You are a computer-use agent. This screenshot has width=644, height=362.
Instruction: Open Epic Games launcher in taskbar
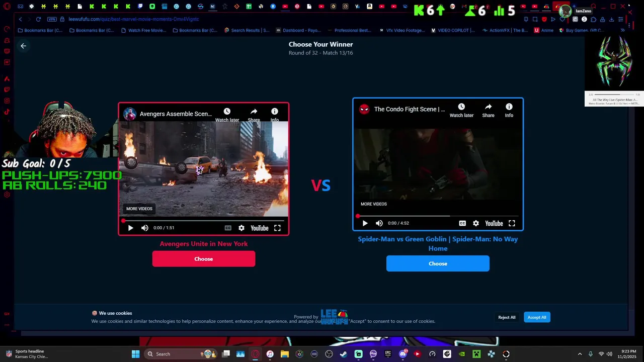tap(388, 354)
